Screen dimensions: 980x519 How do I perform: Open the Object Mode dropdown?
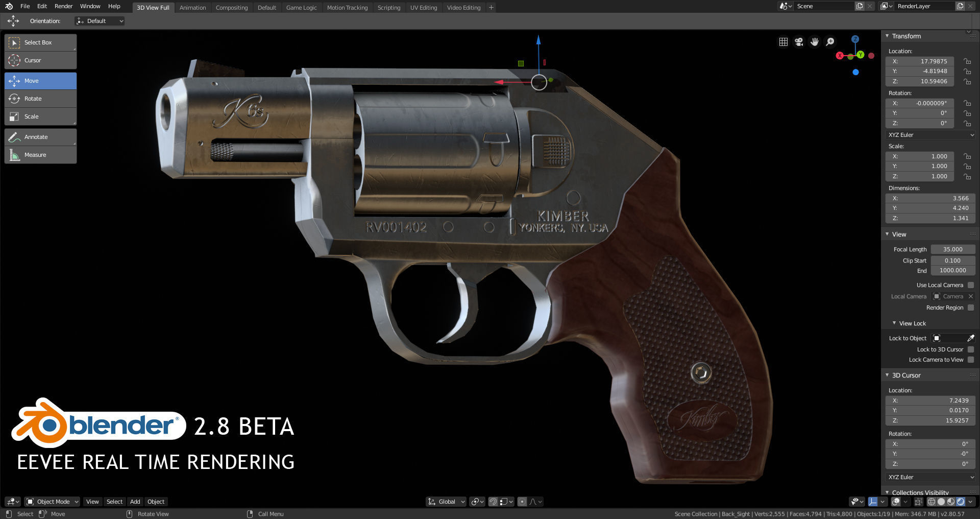click(x=53, y=502)
